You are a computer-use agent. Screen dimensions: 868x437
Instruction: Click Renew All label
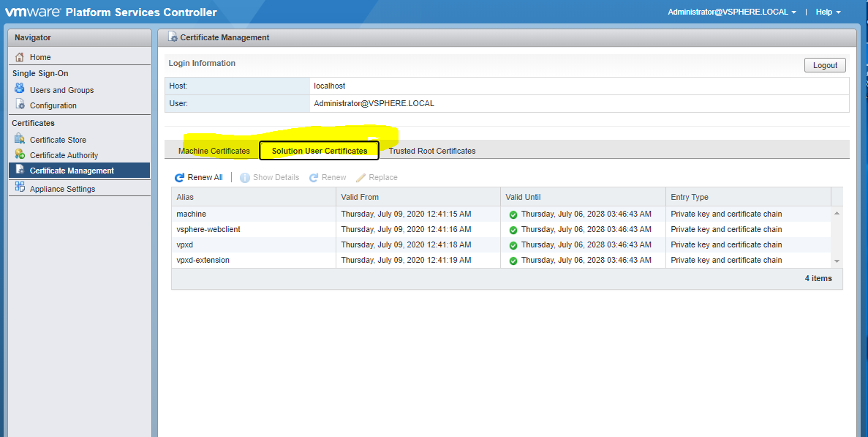(205, 177)
